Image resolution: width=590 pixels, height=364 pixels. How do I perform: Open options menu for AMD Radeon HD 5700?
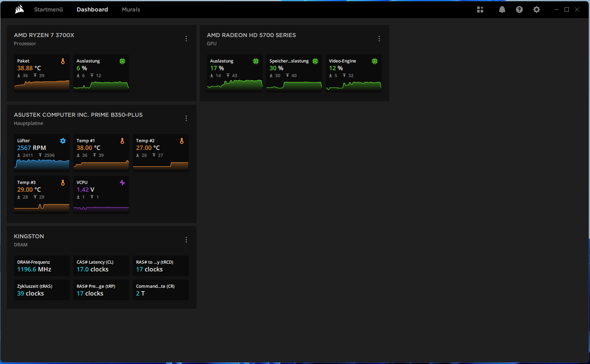(x=379, y=38)
